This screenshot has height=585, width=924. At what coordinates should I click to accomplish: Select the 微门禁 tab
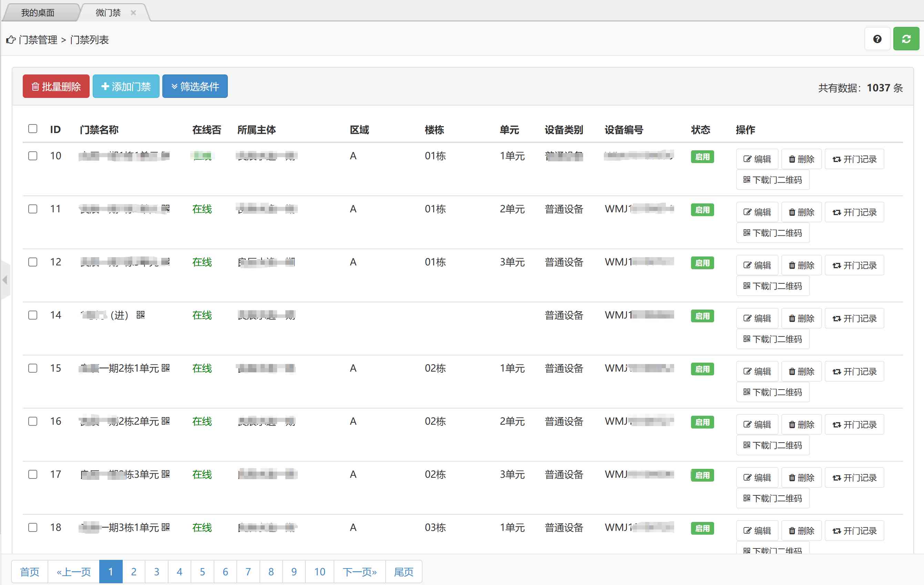click(x=108, y=13)
